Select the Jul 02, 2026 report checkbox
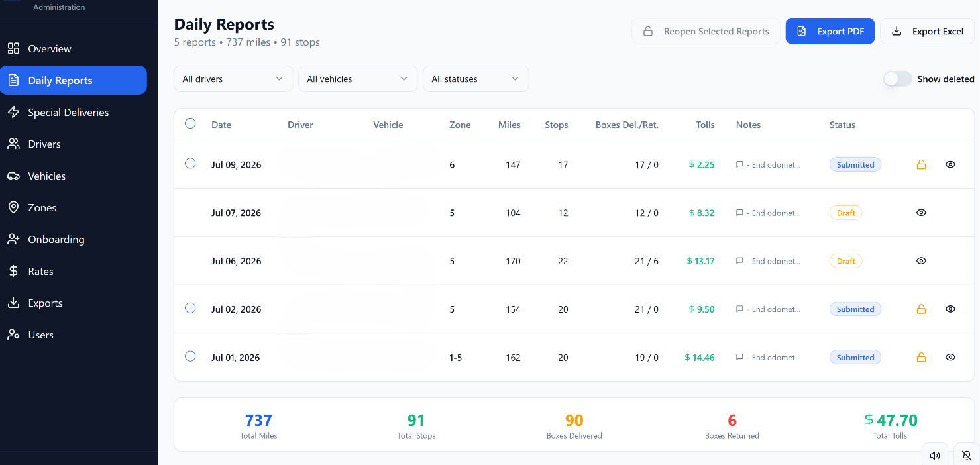The width and height of the screenshot is (980, 465). click(x=190, y=308)
